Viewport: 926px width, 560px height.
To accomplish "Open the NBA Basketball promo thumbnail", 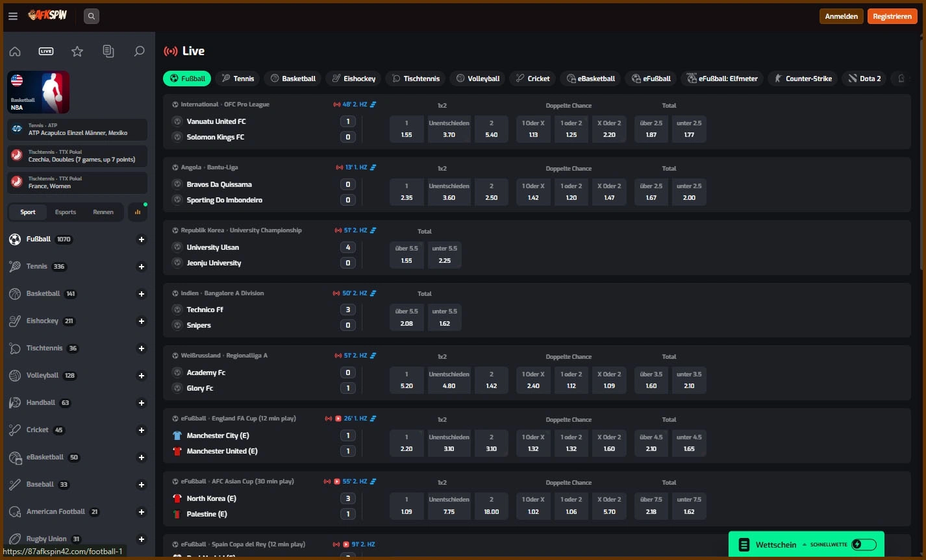I will [x=38, y=92].
